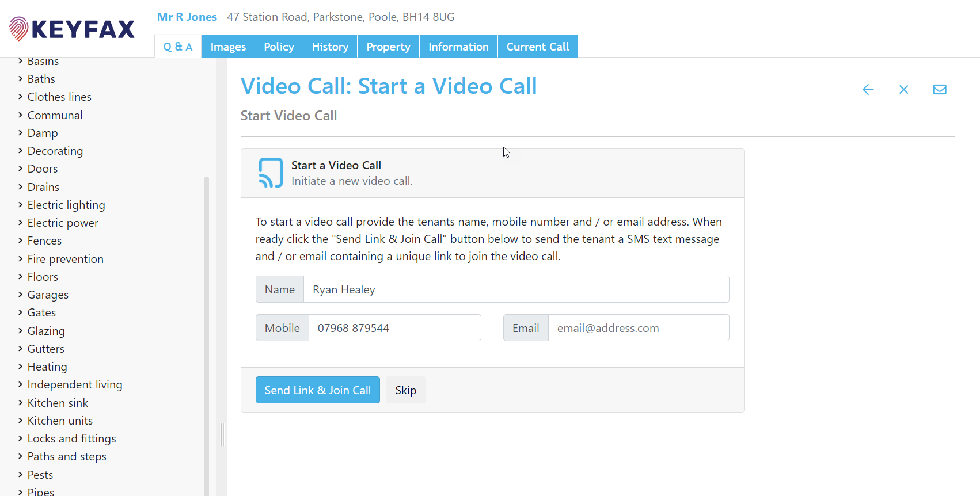Click the Skip button
This screenshot has width=980, height=496.
[x=405, y=390]
